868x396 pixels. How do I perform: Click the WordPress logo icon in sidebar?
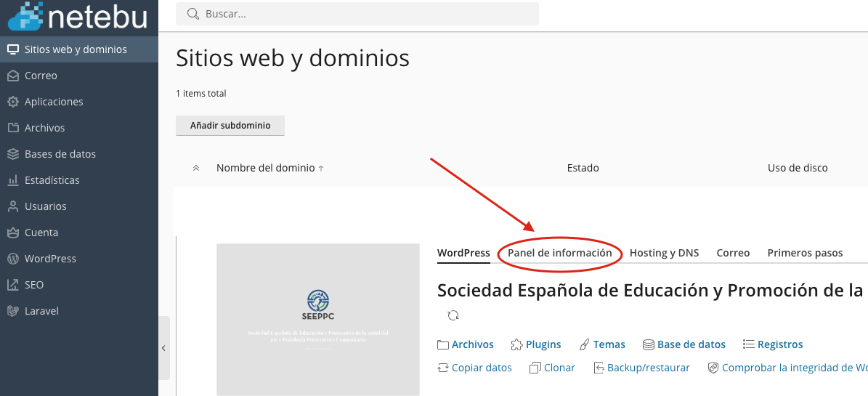(x=13, y=259)
